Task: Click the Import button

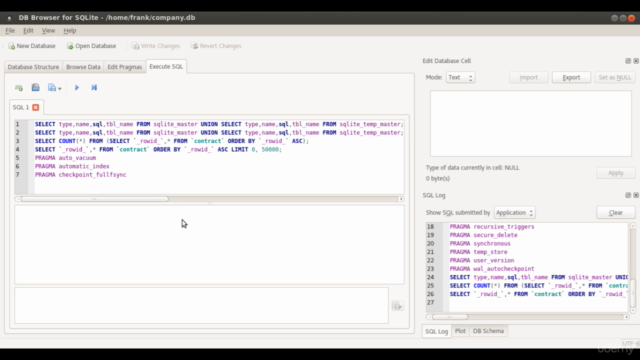Action: [x=529, y=78]
